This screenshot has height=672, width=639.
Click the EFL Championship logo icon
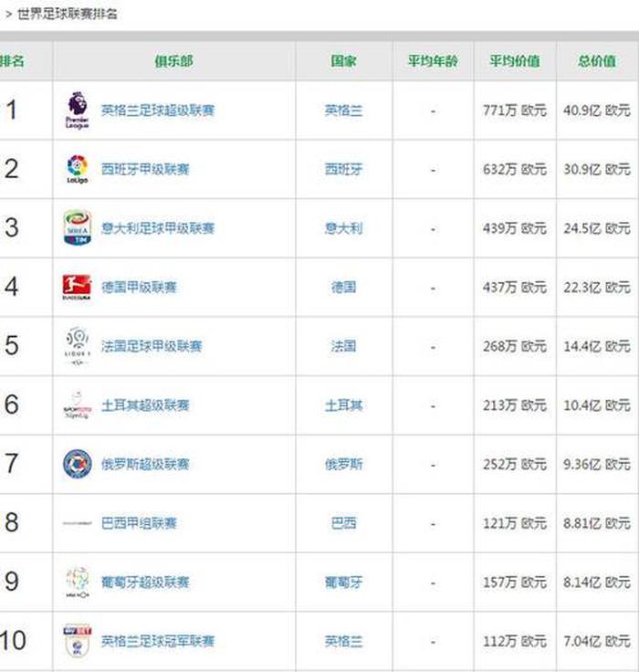(78, 641)
